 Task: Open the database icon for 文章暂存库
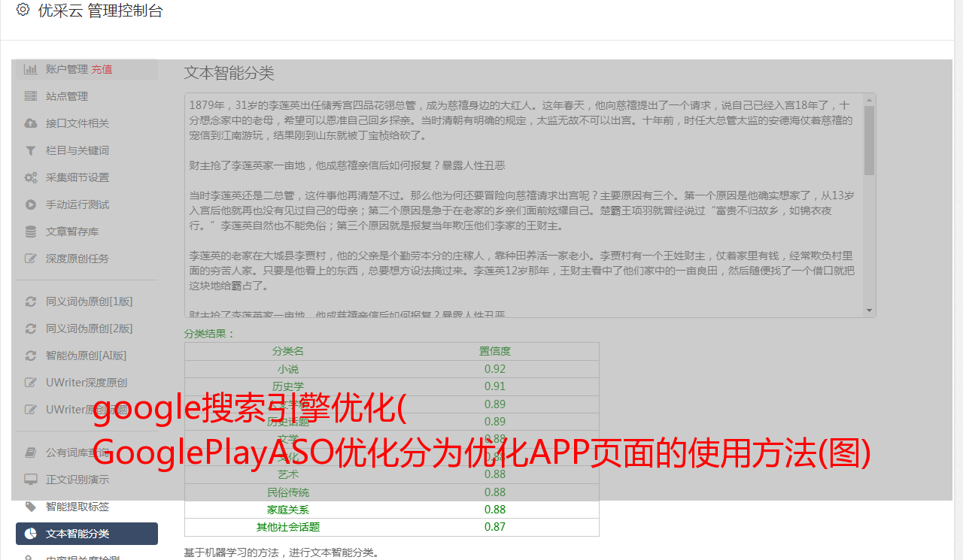coord(30,232)
